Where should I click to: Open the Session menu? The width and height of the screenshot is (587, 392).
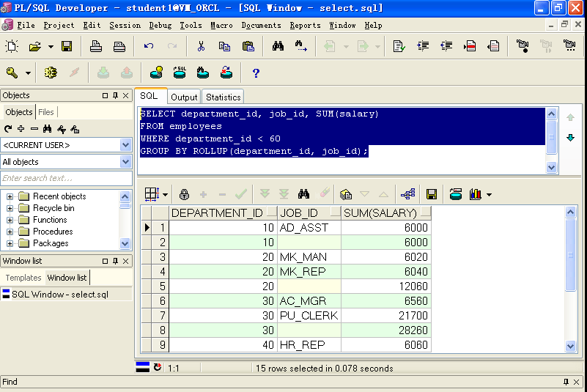125,25
